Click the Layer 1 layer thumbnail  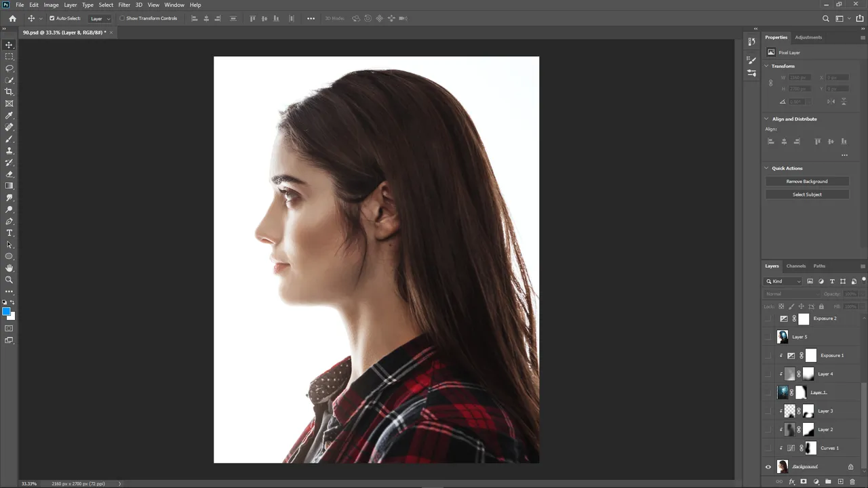(784, 392)
